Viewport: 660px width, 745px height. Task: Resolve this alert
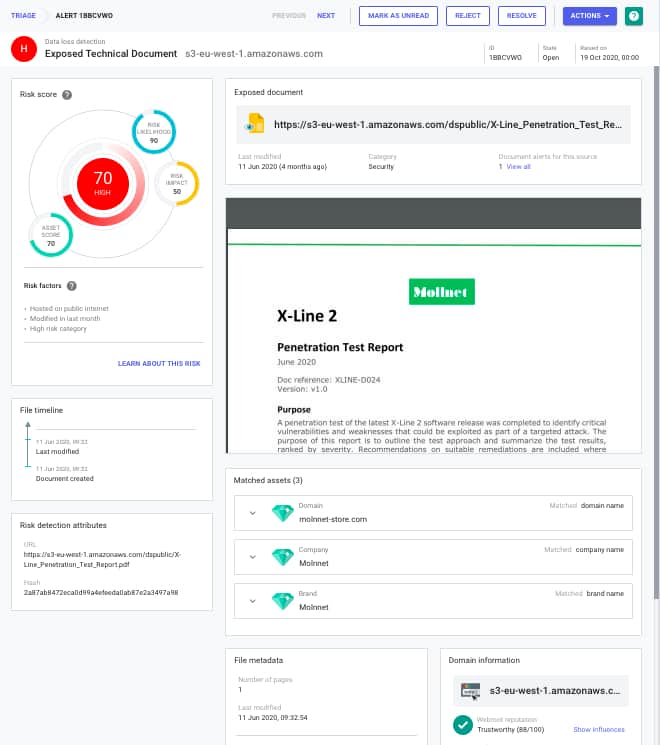pyautogui.click(x=521, y=16)
